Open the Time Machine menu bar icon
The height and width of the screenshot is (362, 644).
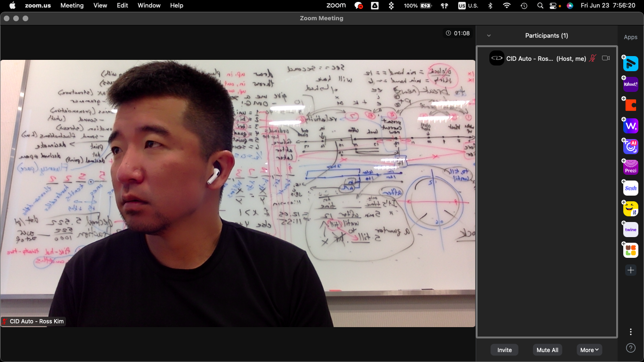tap(524, 6)
